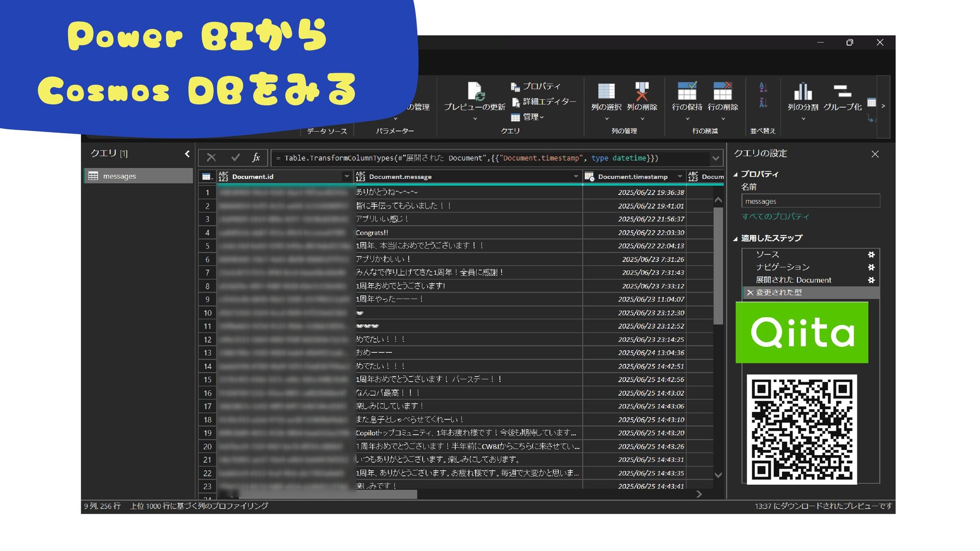Collapse the クエリ pane with the chevron
The image size is (980, 551).
coord(187,154)
